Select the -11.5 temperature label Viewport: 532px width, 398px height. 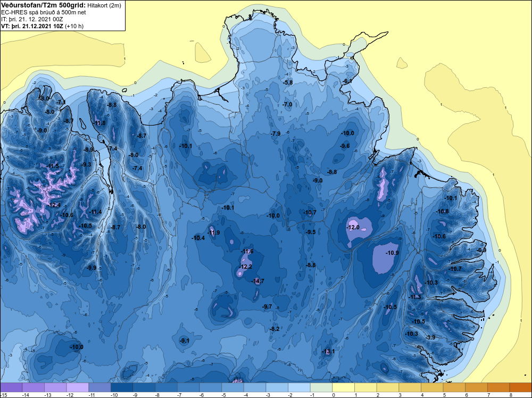(53, 166)
